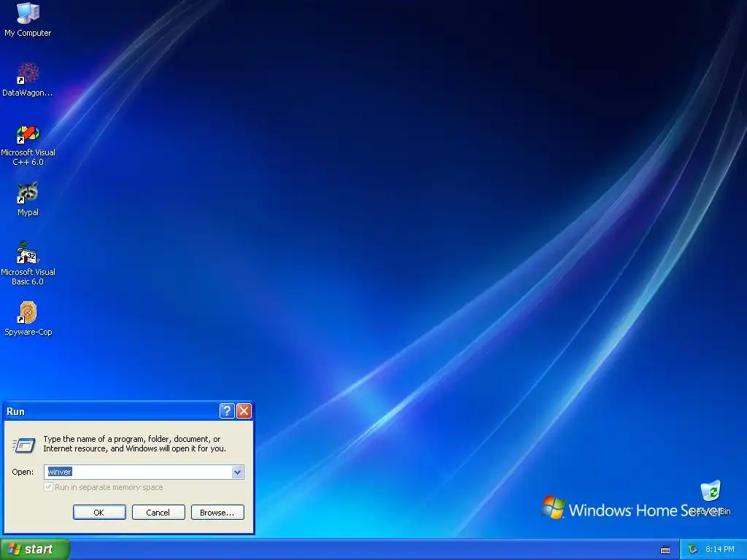Close the Run dialog
The image size is (747, 560).
click(x=244, y=411)
